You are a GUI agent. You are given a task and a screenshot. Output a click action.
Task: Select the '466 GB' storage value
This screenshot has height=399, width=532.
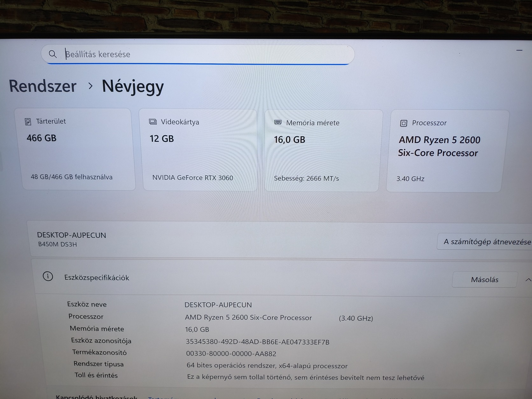click(x=41, y=138)
